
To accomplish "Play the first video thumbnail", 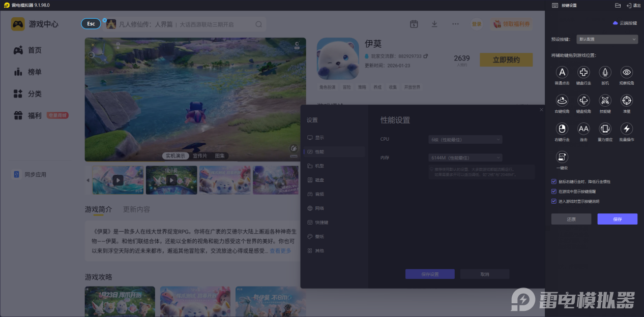I will [x=118, y=180].
